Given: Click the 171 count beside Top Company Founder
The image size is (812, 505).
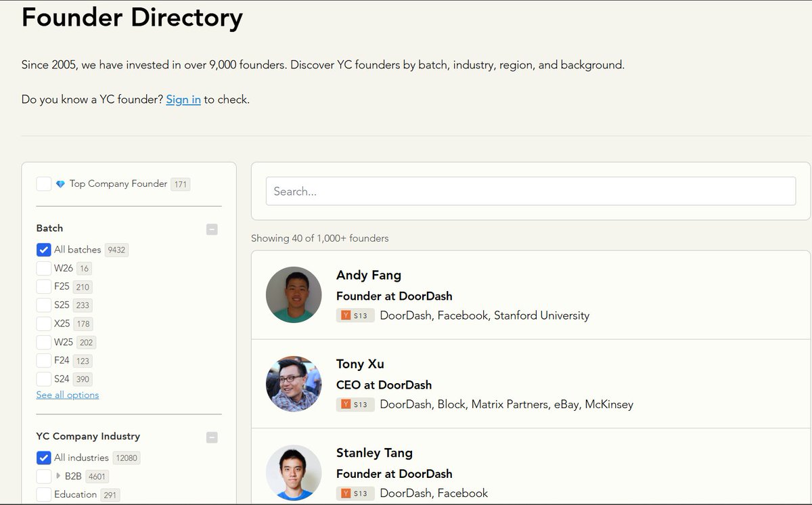Looking at the screenshot, I should [x=180, y=184].
